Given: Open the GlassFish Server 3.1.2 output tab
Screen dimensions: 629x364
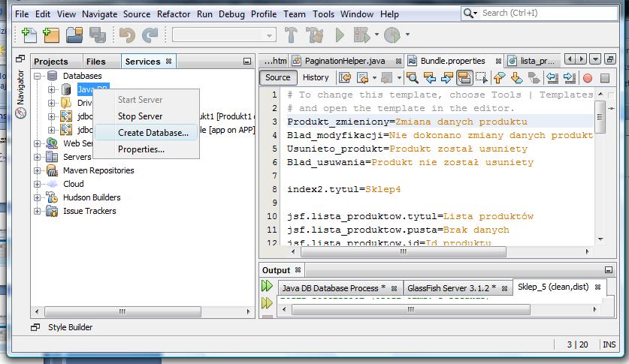Looking at the screenshot, I should click(x=452, y=288).
